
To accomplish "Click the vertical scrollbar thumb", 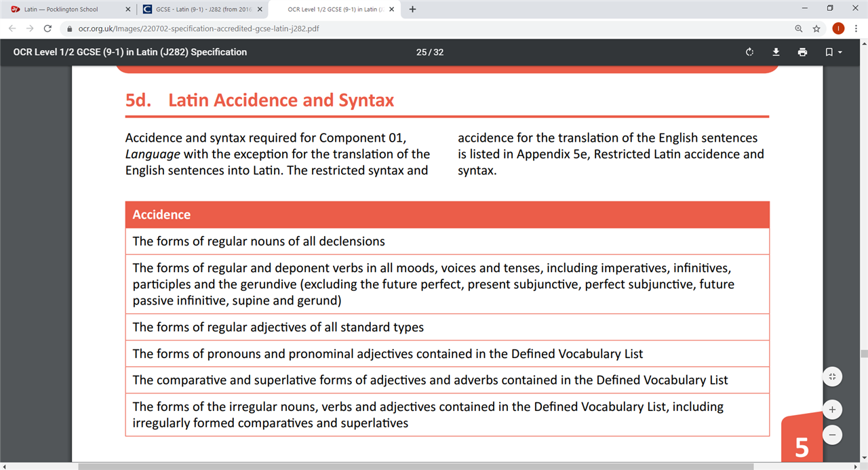I will 863,353.
